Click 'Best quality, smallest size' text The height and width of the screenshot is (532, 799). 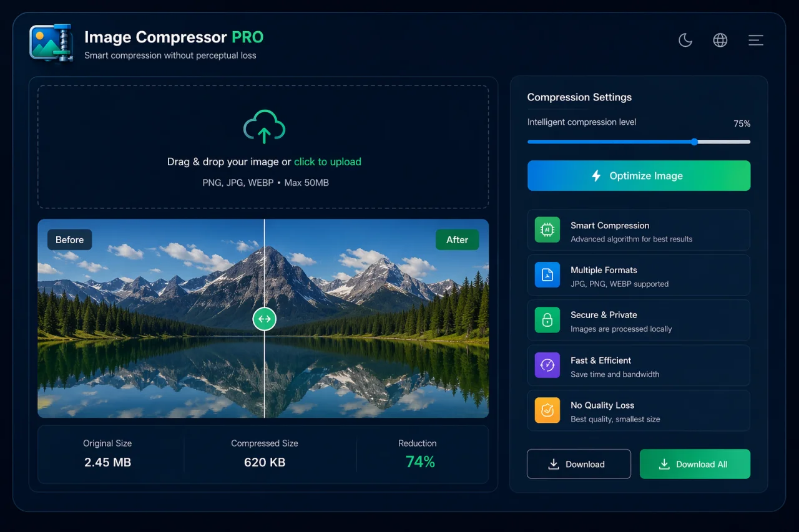[615, 419]
